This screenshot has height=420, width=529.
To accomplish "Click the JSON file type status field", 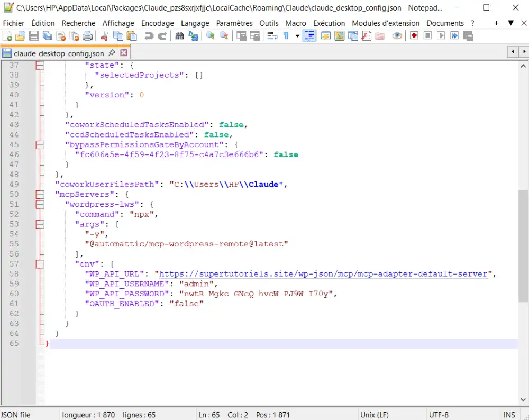I will point(15,415).
